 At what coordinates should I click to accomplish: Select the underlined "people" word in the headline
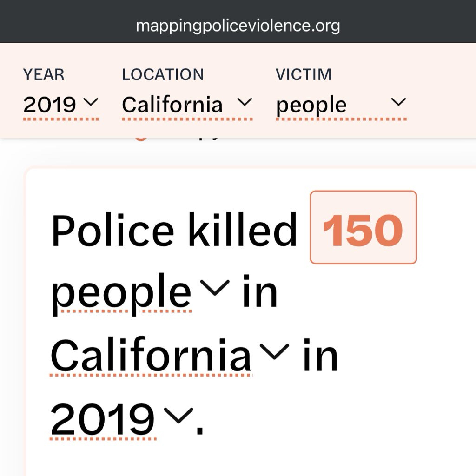click(121, 292)
